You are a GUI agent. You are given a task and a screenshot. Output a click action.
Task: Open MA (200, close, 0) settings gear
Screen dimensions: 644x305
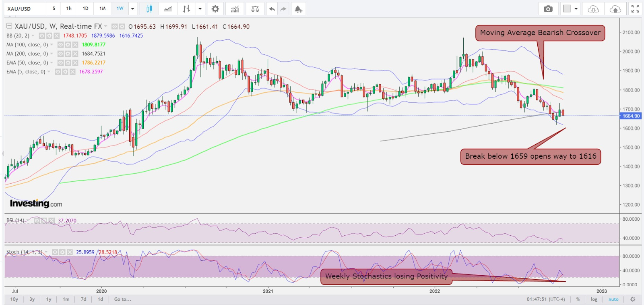pos(68,54)
